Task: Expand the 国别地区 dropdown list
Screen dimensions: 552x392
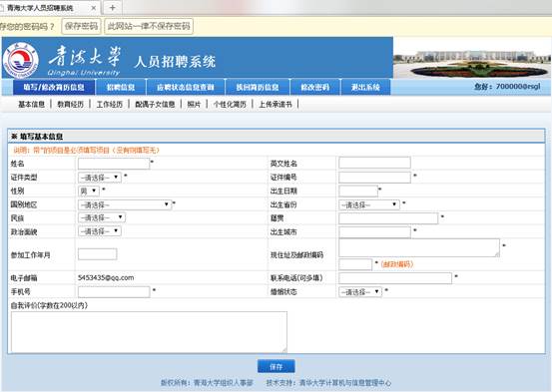Action: pyautogui.click(x=125, y=204)
